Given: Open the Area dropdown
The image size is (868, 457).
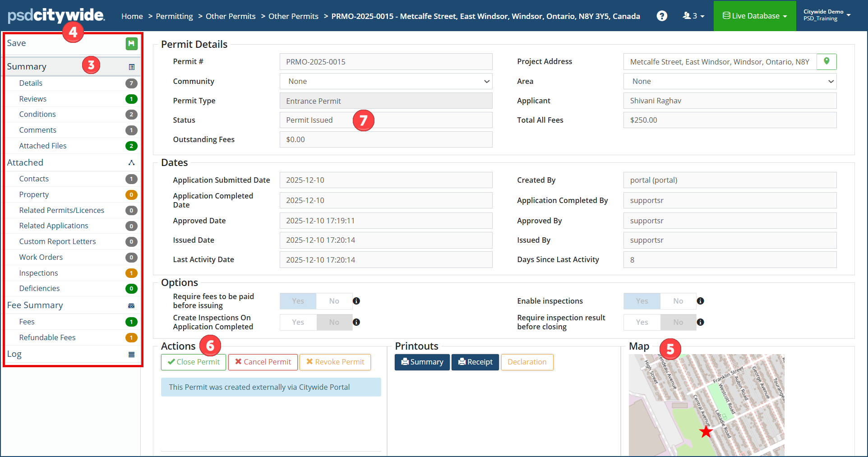Looking at the screenshot, I should 729,81.
